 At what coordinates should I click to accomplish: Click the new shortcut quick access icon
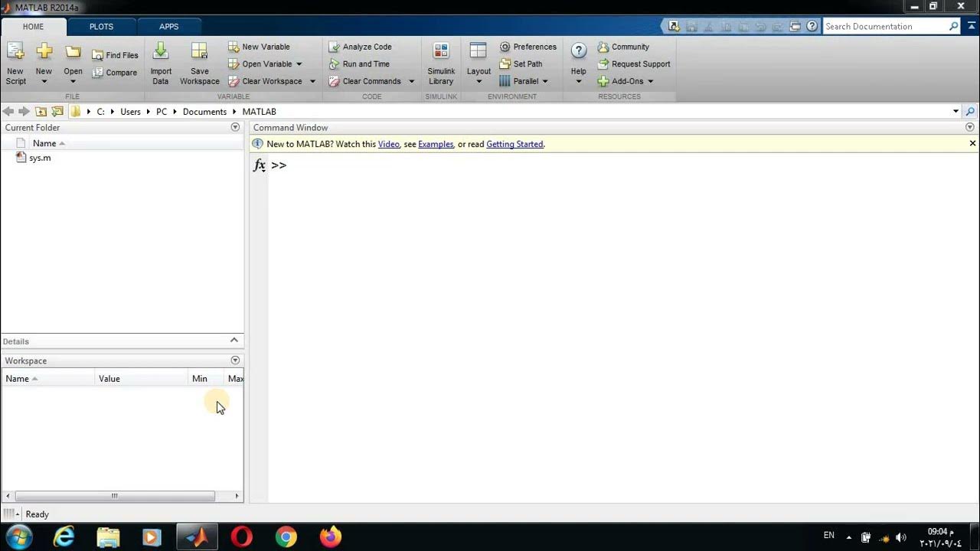point(674,26)
